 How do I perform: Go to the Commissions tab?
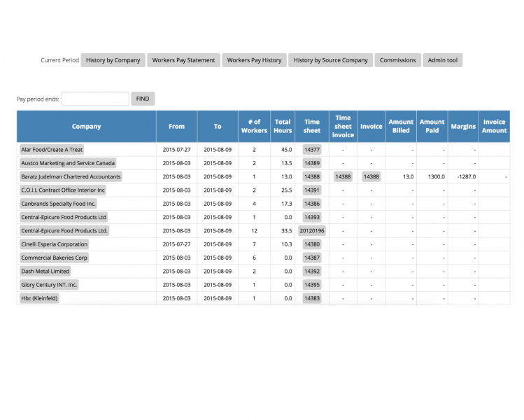(397, 60)
